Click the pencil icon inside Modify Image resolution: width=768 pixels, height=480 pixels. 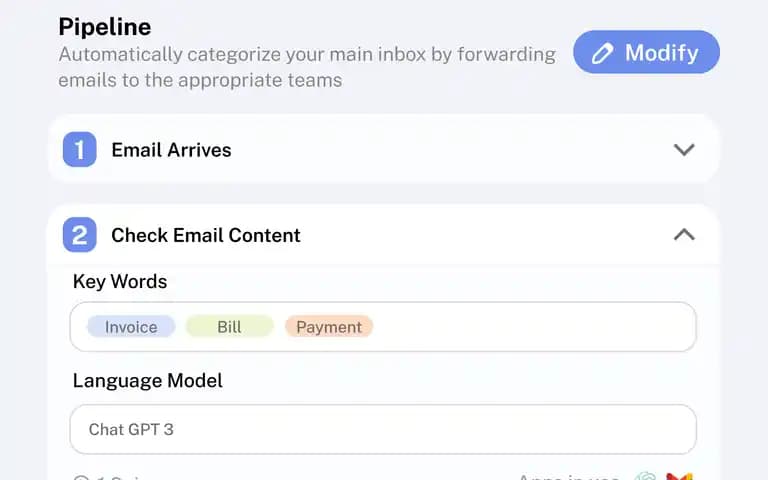(x=602, y=53)
